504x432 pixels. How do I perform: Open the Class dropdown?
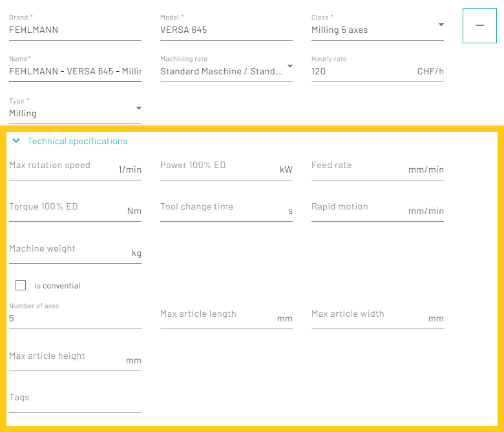[377, 30]
